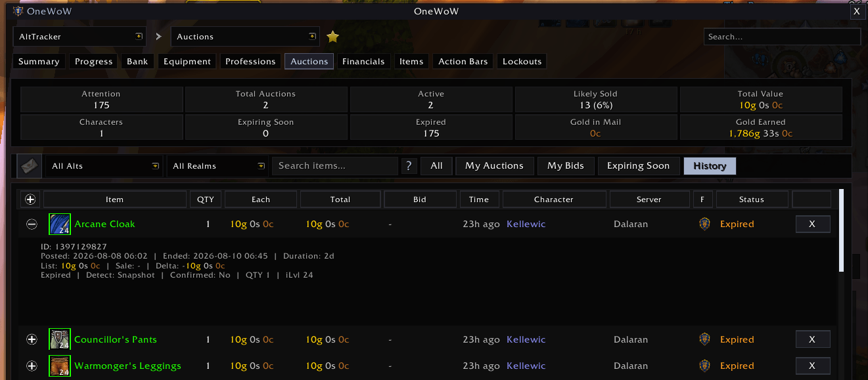Click Kellewic in the Arcane Cloak row
This screenshot has width=868, height=380.
click(x=526, y=224)
